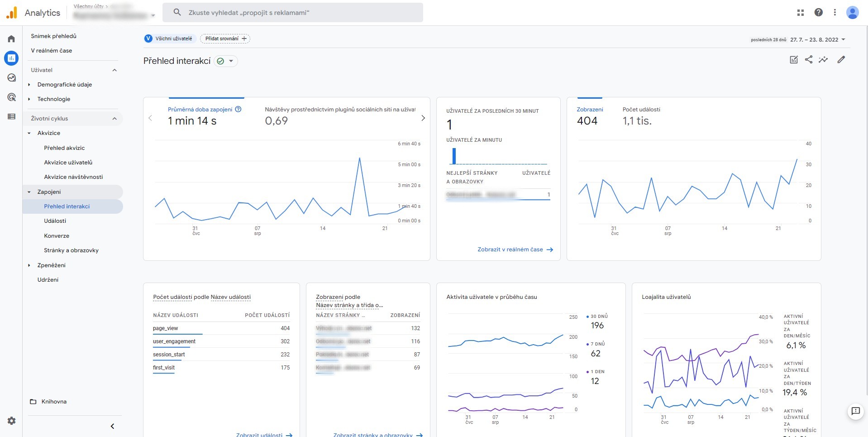868x437 pixels.
Task: Go to previous metric with left chevron
Action: click(150, 118)
